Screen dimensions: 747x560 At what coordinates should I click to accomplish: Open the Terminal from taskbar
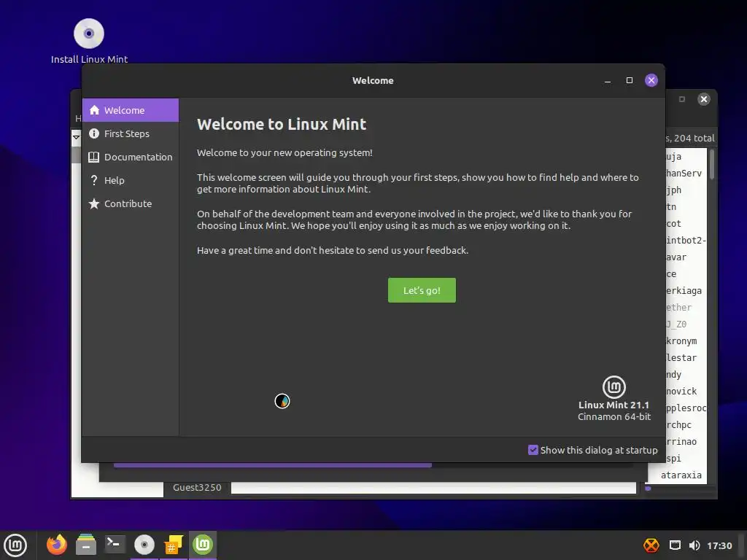click(115, 545)
